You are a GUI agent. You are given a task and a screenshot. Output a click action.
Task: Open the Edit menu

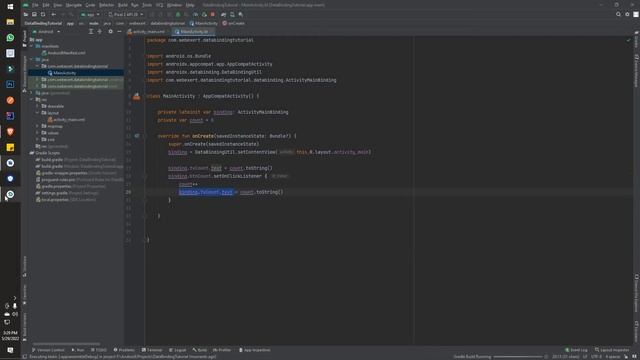click(46, 5)
